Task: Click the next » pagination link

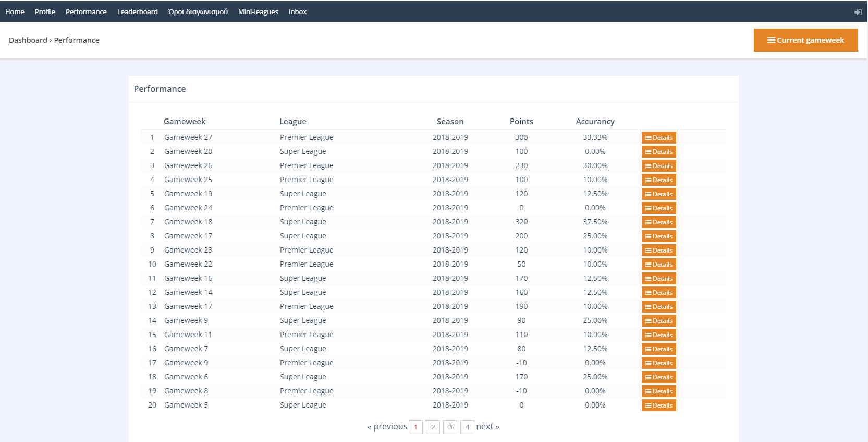Action: pyautogui.click(x=487, y=427)
